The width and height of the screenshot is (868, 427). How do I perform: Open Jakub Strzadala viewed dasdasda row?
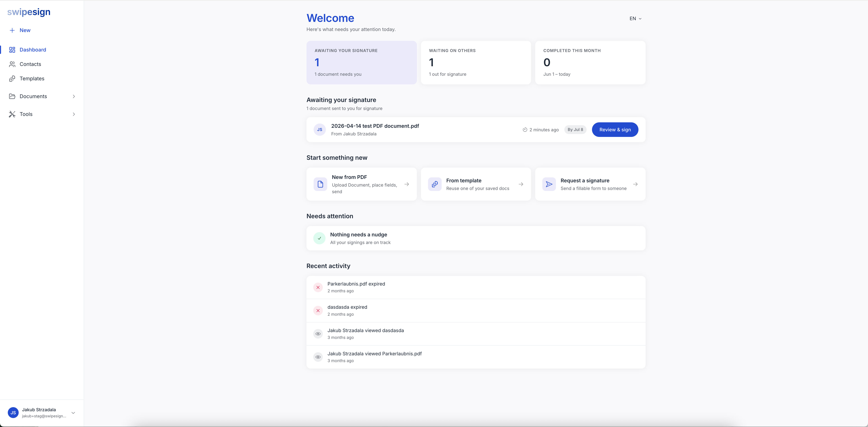pyautogui.click(x=476, y=334)
